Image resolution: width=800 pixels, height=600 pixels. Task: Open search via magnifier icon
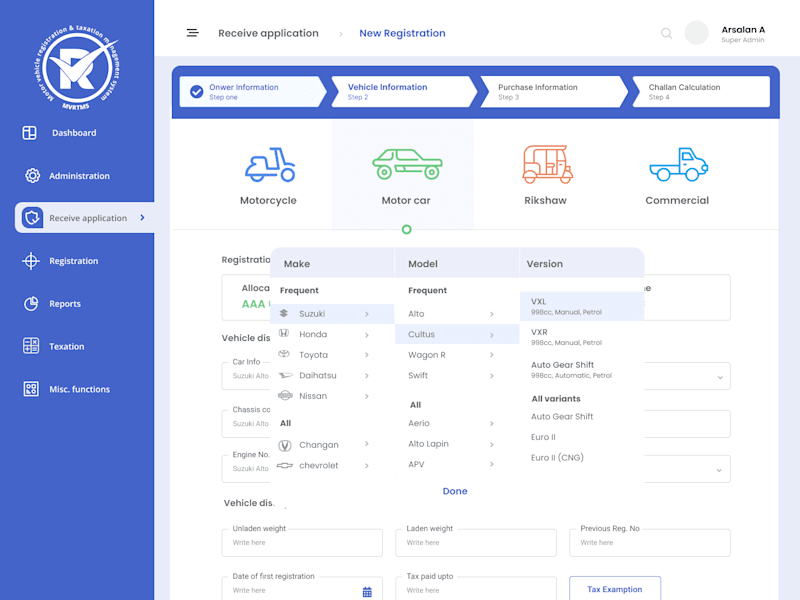coord(666,34)
